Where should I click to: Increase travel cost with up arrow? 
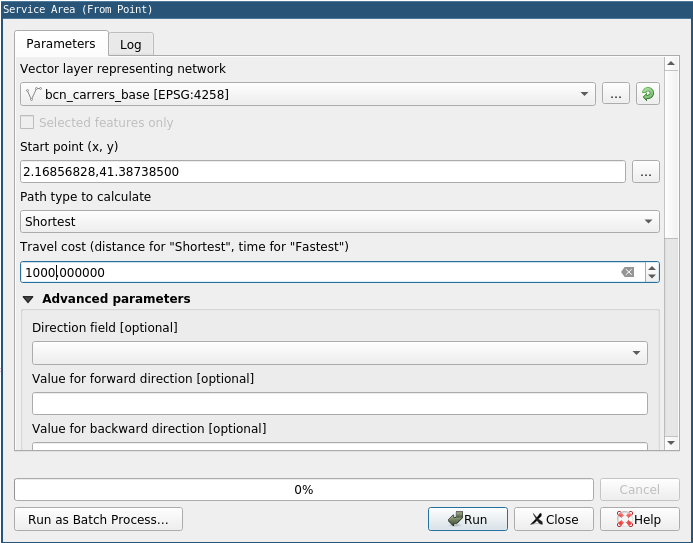click(652, 267)
